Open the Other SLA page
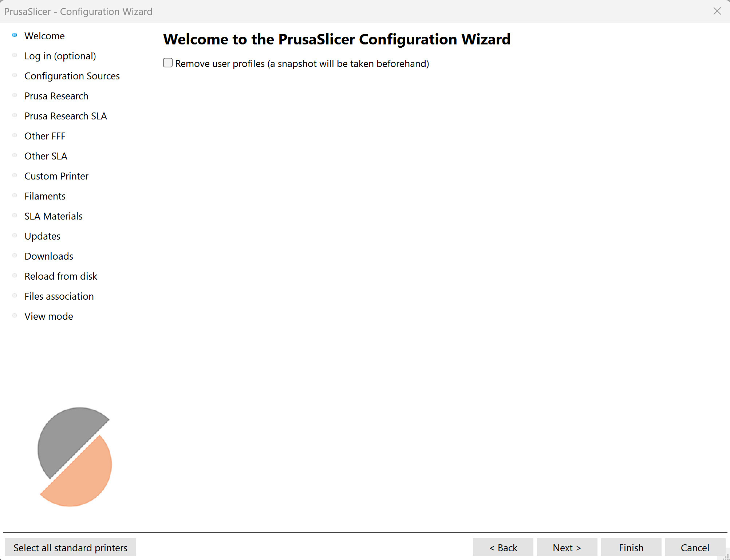The height and width of the screenshot is (560, 730). 46,156
